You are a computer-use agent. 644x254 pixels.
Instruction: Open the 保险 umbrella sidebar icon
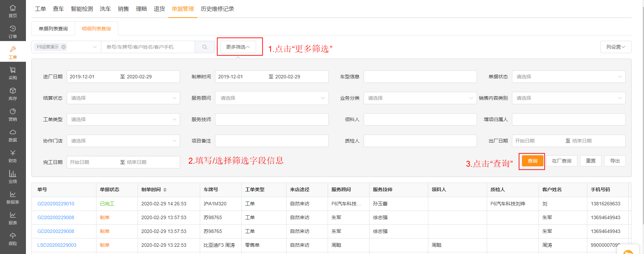(13, 238)
